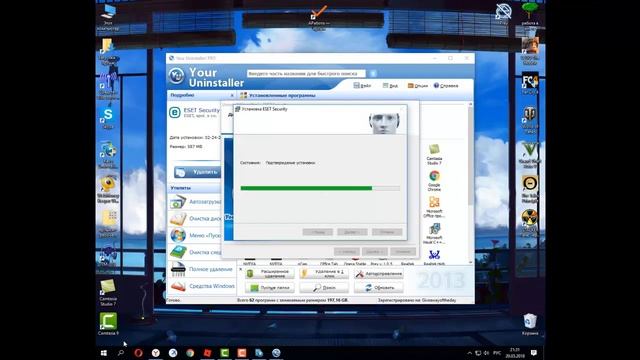
Task: Open the Recycle Bin desktop icon
Action: point(530,324)
